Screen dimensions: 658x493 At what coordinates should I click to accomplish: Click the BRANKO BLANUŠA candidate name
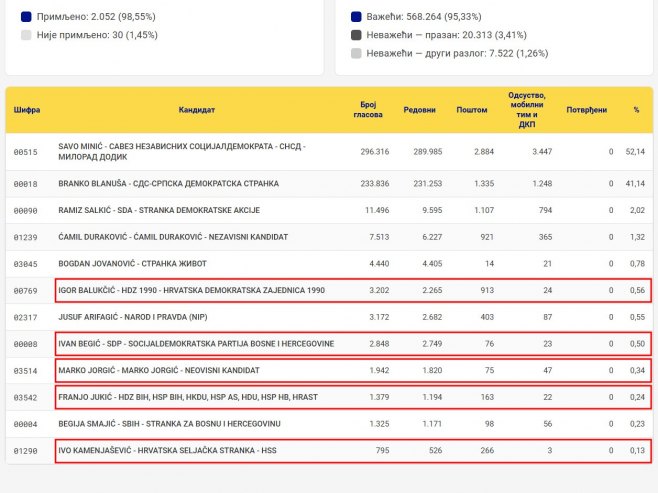pos(168,183)
